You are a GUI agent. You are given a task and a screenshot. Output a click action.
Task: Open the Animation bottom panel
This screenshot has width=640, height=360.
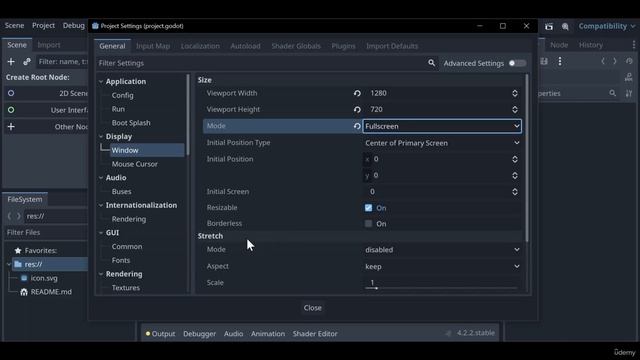[268, 333]
